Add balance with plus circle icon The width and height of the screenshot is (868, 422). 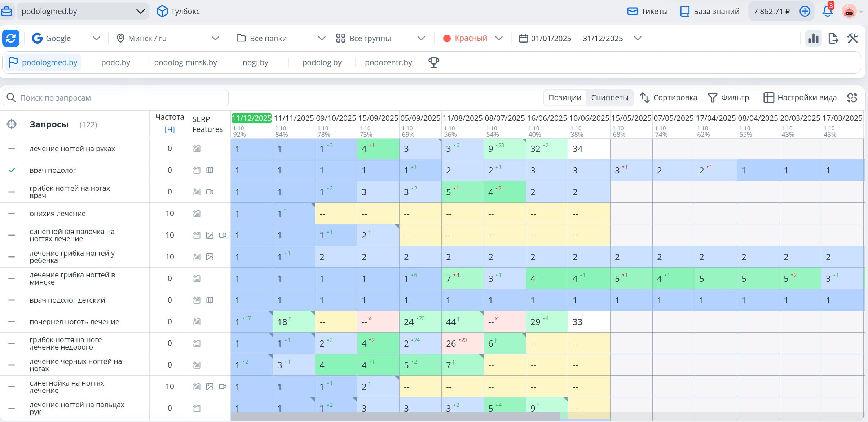tap(805, 11)
